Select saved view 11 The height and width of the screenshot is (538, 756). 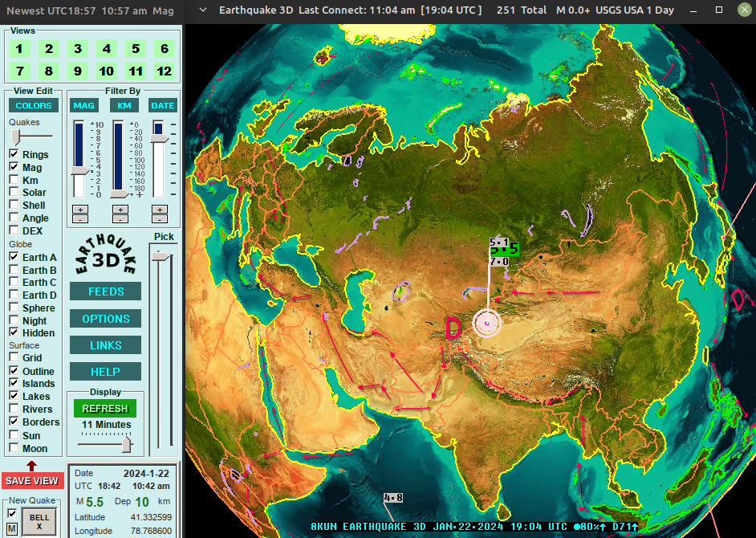pyautogui.click(x=136, y=71)
